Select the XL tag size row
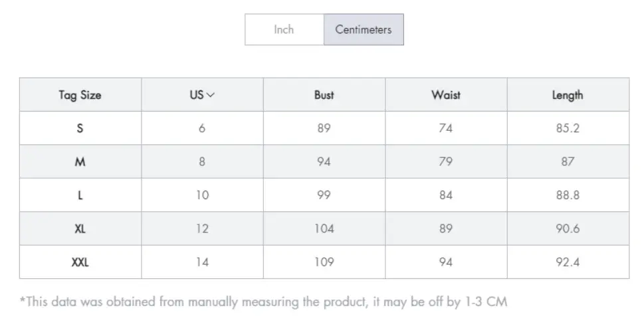The height and width of the screenshot is (334, 644). [324, 228]
